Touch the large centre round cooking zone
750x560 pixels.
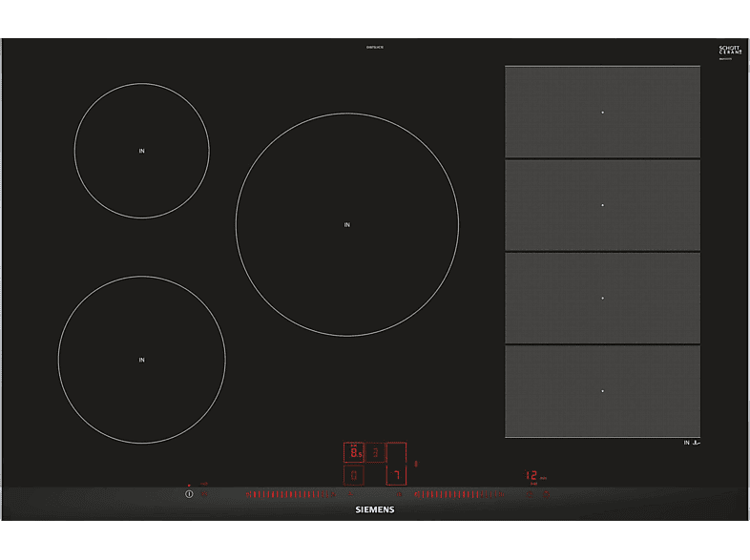tap(346, 224)
